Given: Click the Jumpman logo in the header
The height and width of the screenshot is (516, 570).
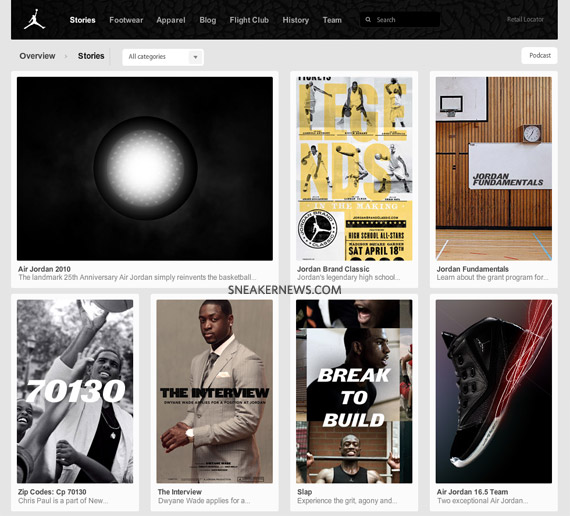Looking at the screenshot, I should tap(34, 19).
